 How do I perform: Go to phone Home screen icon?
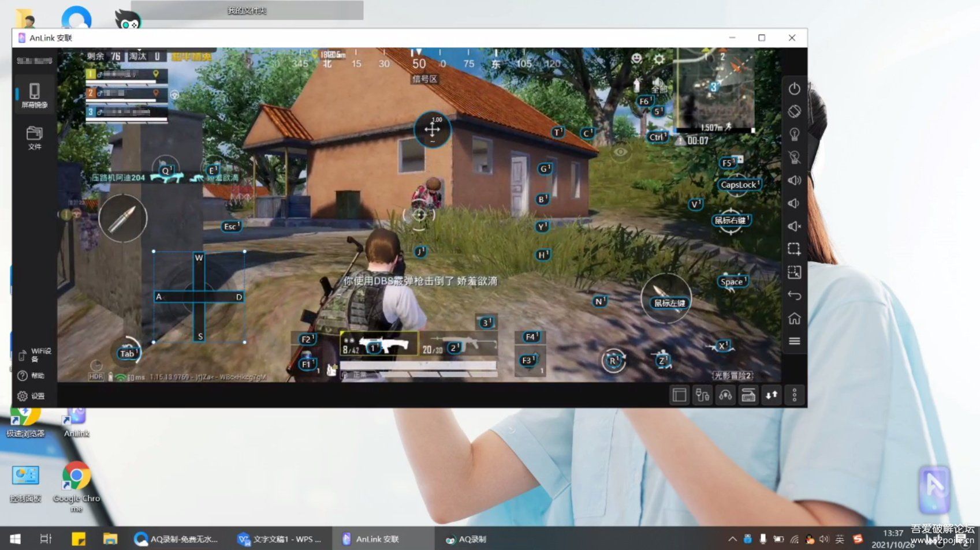(794, 319)
